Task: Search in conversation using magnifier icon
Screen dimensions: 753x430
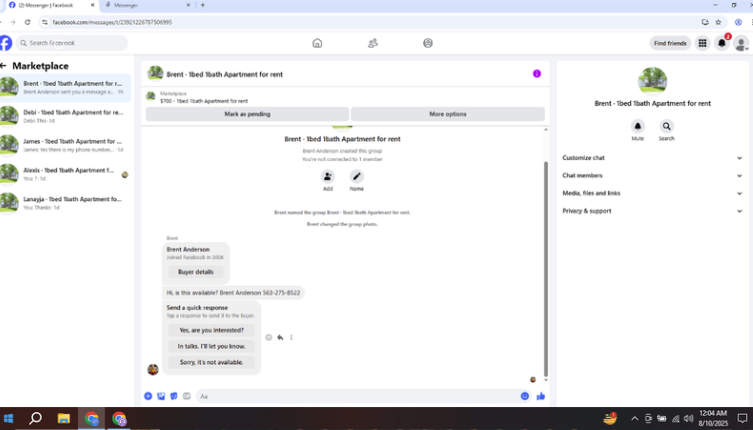Action: pyautogui.click(x=666, y=126)
